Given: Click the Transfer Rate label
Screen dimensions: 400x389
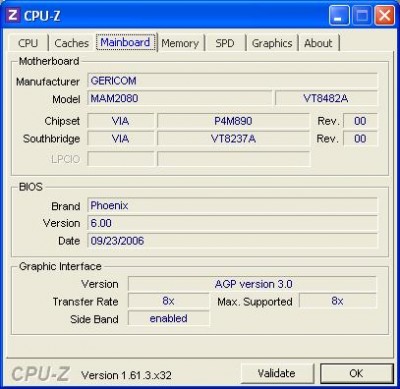Looking at the screenshot, I should [x=85, y=302].
